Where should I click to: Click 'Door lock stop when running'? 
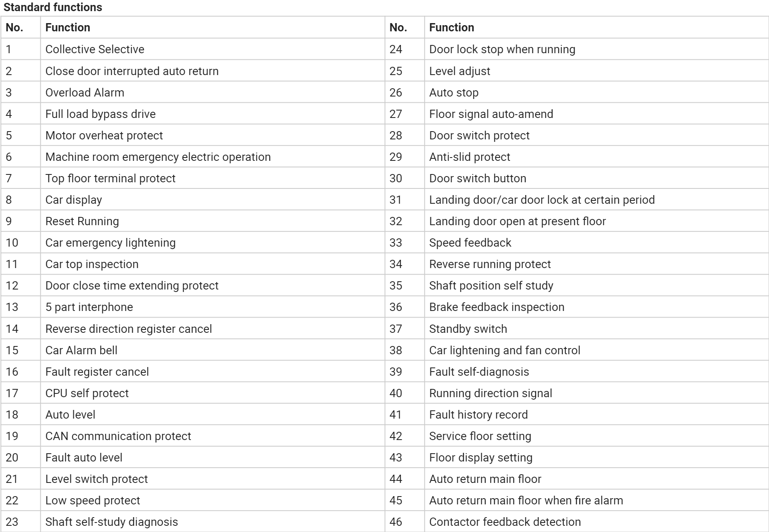[502, 49]
